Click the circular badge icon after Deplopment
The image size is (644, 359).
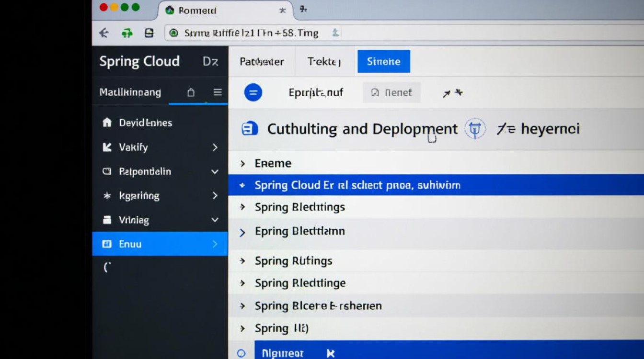[475, 129]
